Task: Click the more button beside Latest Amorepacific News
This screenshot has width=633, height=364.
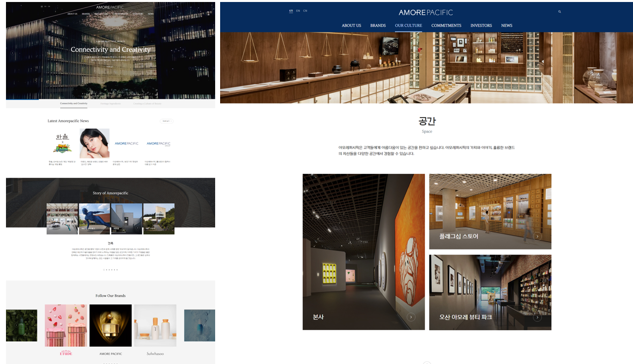Action: [x=166, y=121]
